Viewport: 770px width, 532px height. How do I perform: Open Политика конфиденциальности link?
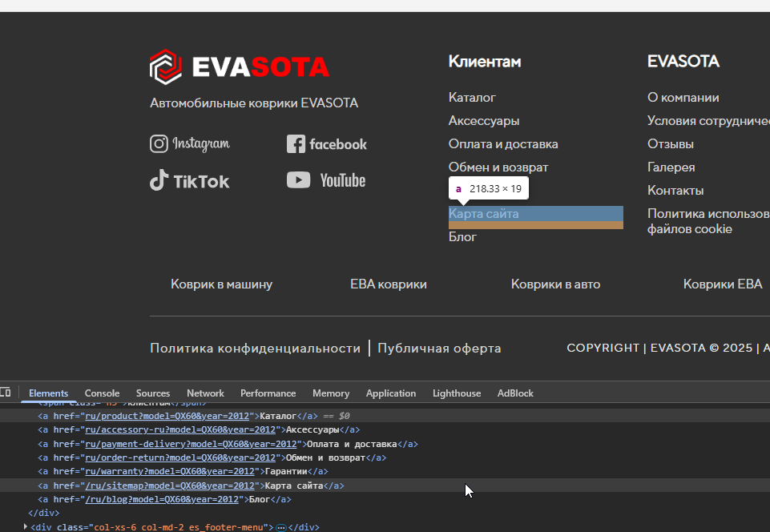click(x=255, y=349)
